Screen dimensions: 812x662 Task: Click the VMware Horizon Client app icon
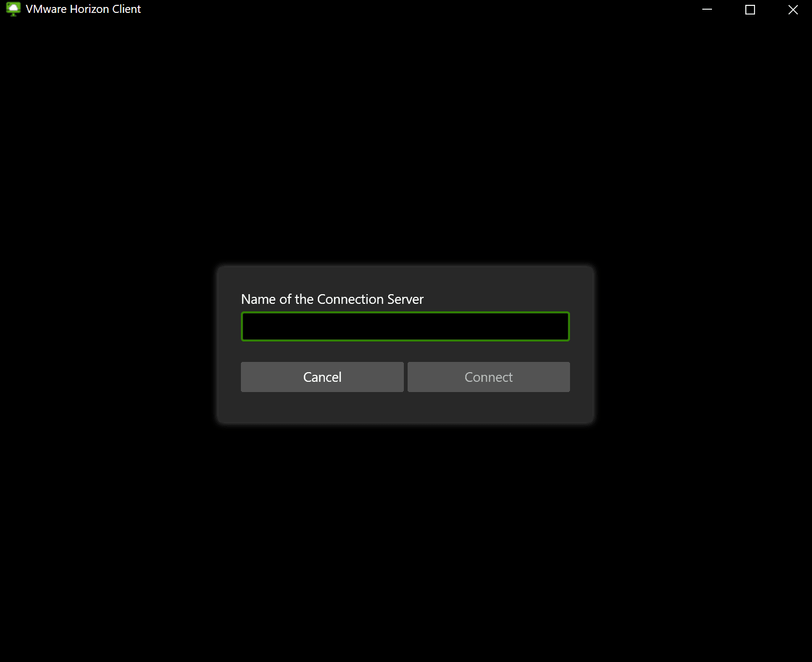coord(13,9)
